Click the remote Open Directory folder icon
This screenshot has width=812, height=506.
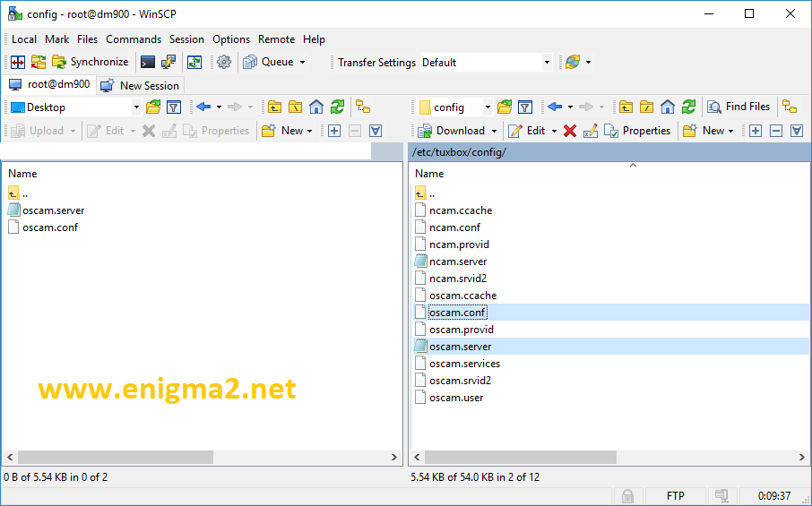click(x=504, y=107)
